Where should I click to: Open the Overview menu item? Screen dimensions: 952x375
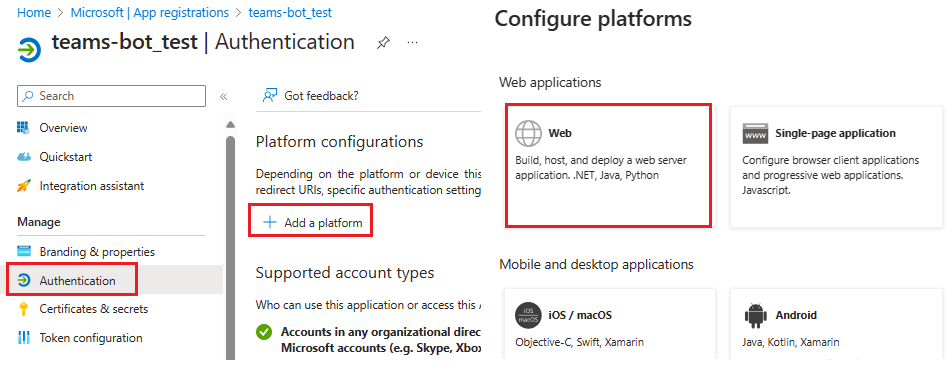[63, 127]
